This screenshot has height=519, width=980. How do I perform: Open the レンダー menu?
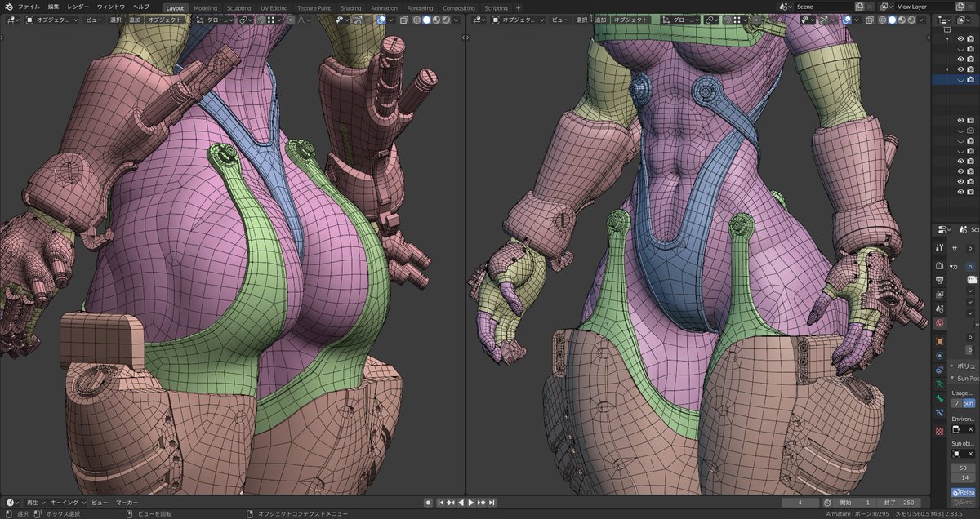[78, 7]
